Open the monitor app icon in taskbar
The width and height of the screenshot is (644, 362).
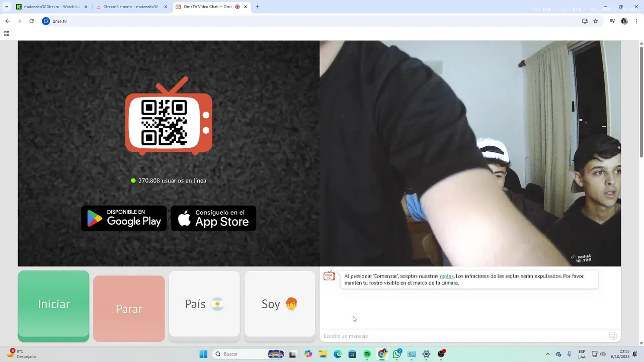[412, 354]
